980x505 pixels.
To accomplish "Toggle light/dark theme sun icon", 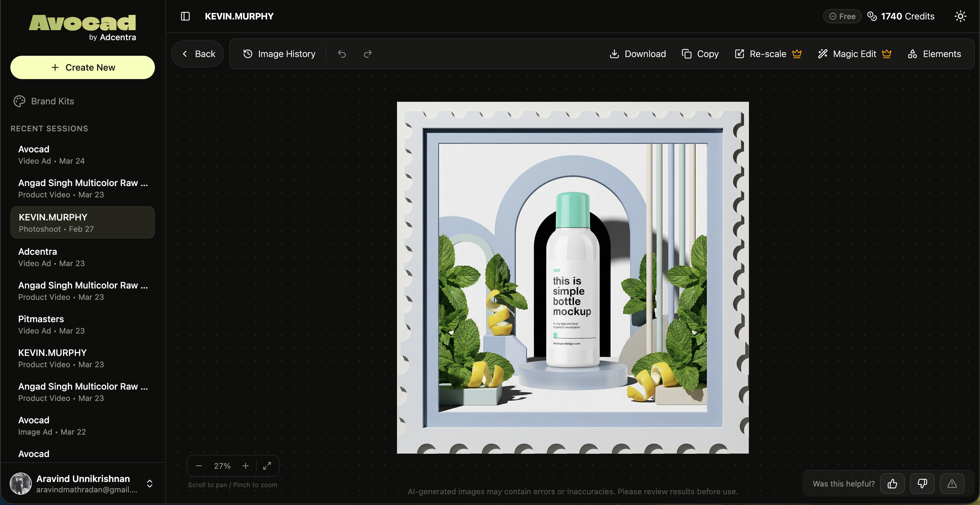I will [960, 16].
